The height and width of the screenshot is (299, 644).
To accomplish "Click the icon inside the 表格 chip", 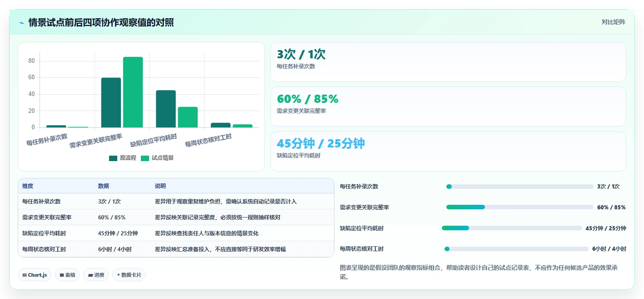I will (62, 275).
